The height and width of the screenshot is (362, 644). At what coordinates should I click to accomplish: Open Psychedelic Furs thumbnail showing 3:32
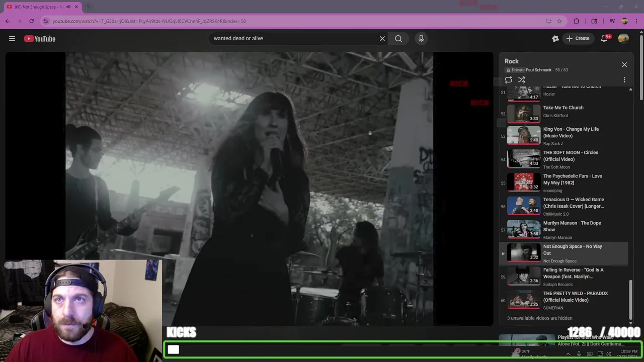(524, 182)
